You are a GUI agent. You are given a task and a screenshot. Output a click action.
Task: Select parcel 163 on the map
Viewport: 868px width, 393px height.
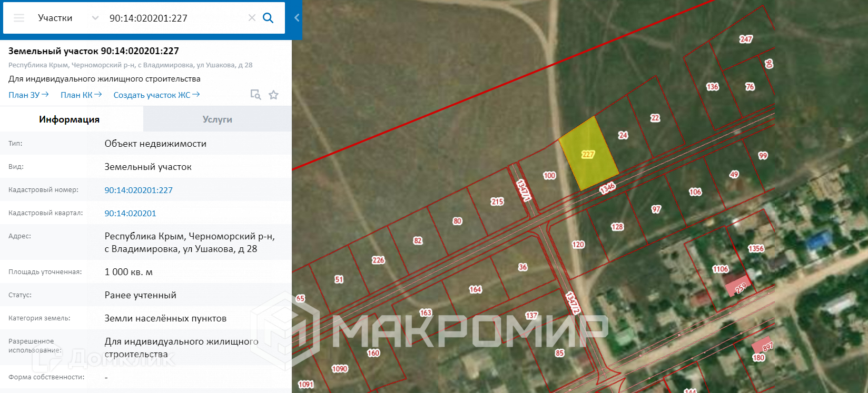426,313
